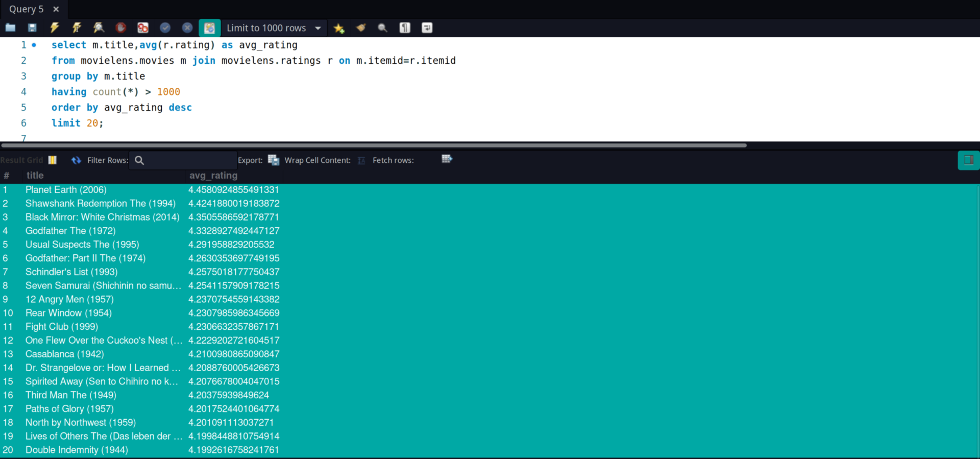Execute the whole query with lightning bolt
Viewport: 980px width, 459px height.
[55, 28]
